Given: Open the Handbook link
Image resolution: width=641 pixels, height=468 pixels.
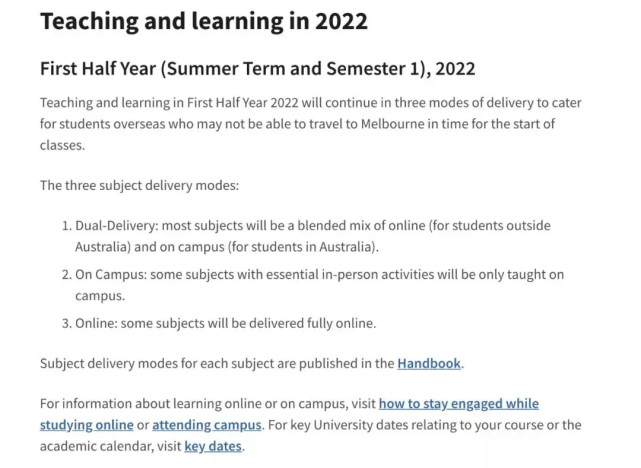Looking at the screenshot, I should pyautogui.click(x=429, y=363).
